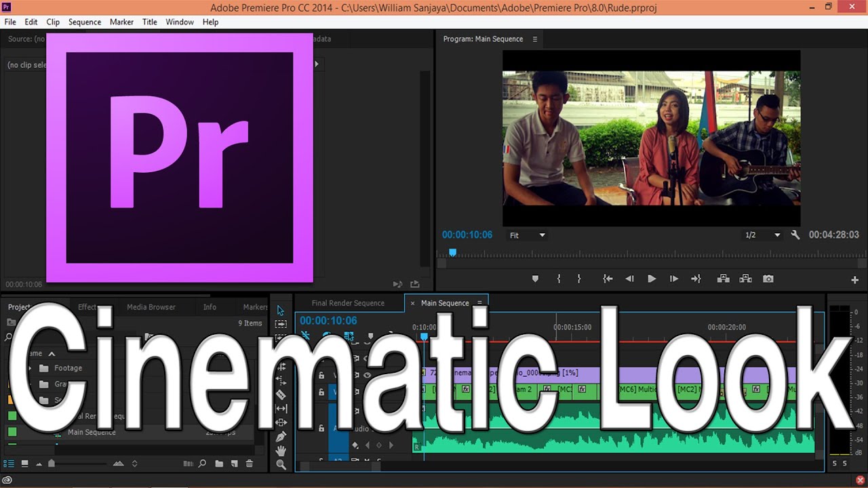The image size is (868, 488).
Task: Delete selected item with trash icon
Action: point(249,464)
